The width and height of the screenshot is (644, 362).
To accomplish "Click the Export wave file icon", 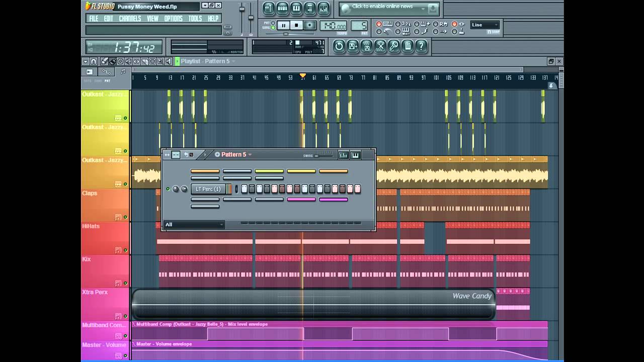I will point(366,46).
